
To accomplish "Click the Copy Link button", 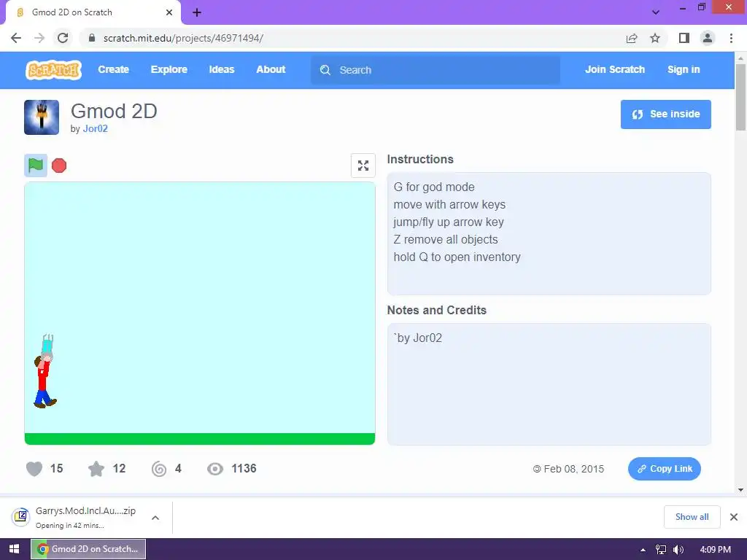I will [664, 469].
